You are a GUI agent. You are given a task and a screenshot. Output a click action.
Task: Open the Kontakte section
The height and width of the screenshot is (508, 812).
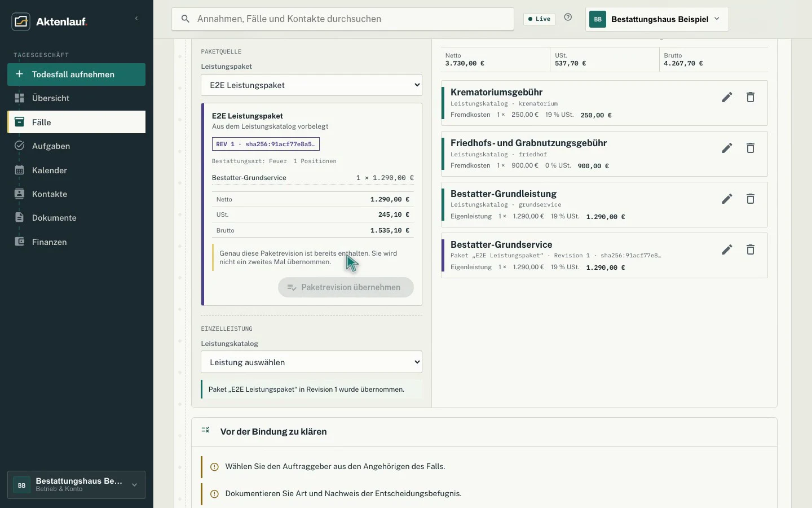76,194
